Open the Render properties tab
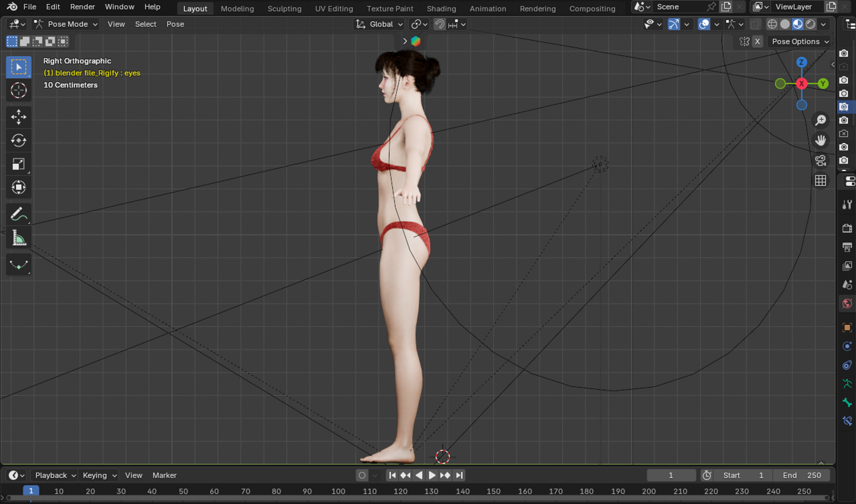Image resolution: width=856 pixels, height=504 pixels. coord(847,229)
